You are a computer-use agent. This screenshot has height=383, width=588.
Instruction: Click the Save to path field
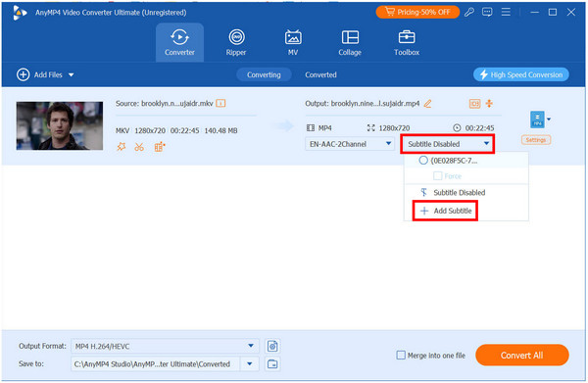[155, 363]
